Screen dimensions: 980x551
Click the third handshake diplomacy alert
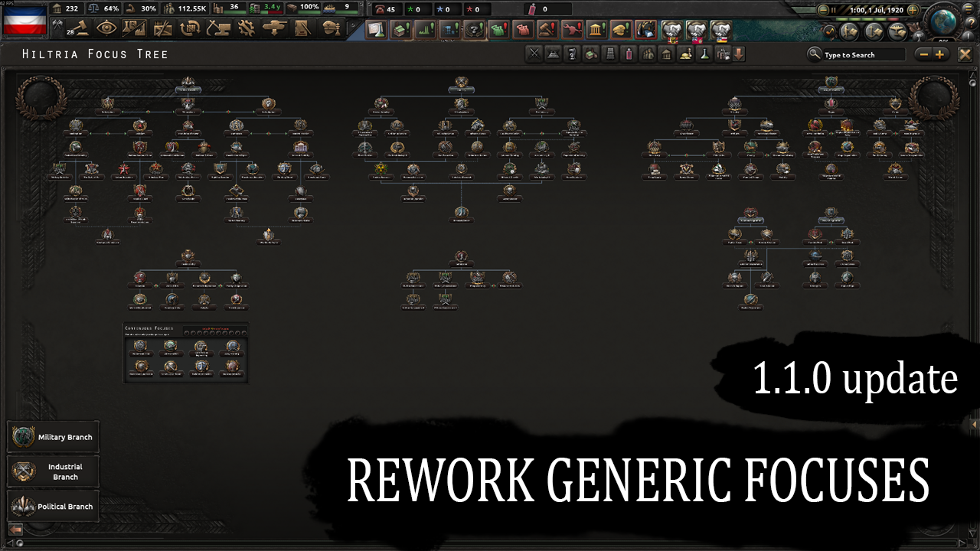[720, 30]
